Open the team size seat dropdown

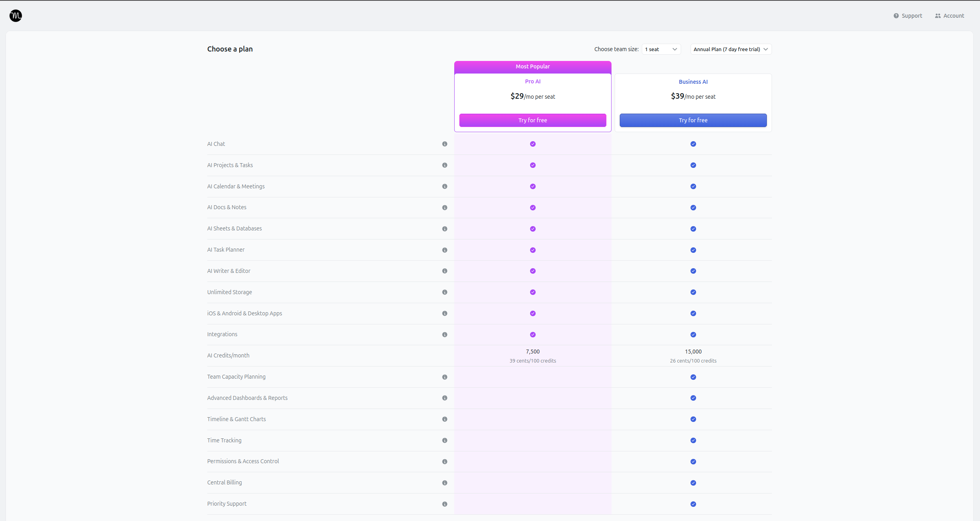(661, 49)
